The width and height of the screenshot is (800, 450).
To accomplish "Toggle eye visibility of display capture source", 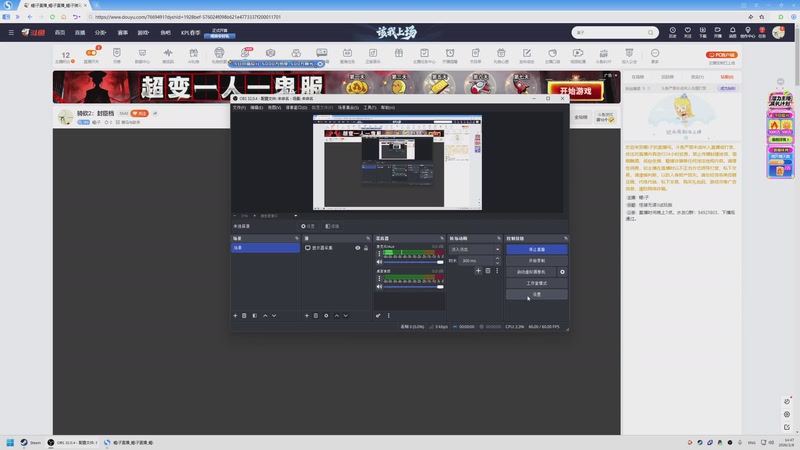I will 358,248.
